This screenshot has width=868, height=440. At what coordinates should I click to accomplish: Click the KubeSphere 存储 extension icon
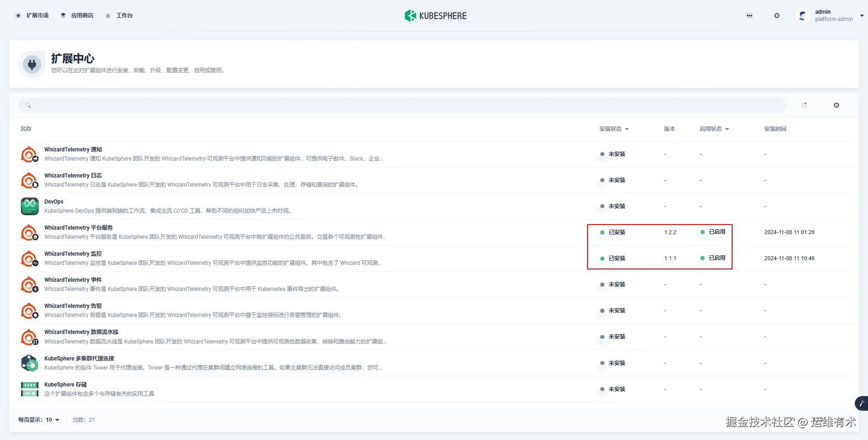(30, 389)
